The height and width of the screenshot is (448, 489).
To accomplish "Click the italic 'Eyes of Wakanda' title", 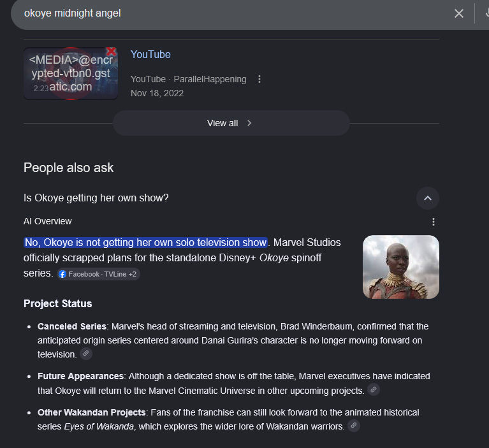I will [x=99, y=426].
